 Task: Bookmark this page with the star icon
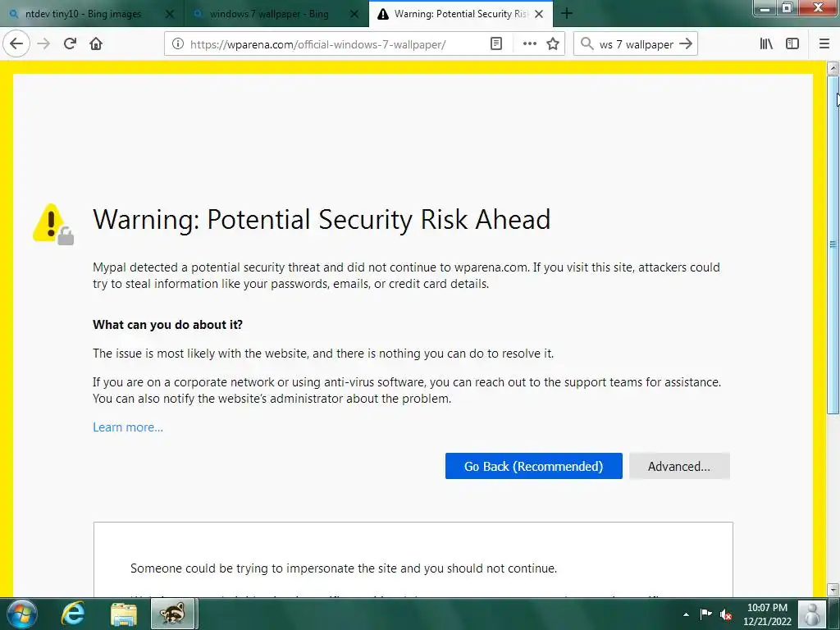[553, 44]
